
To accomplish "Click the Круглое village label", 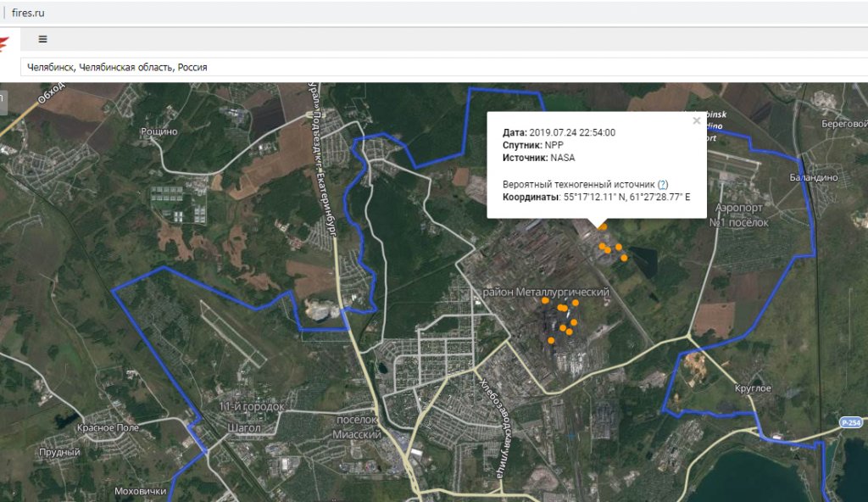I will (x=752, y=388).
